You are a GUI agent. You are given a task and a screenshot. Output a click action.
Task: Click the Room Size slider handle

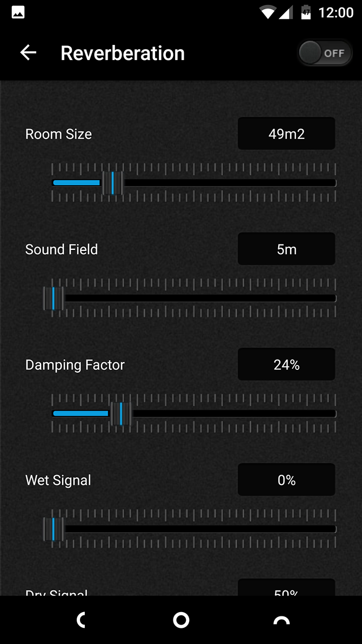(x=112, y=183)
